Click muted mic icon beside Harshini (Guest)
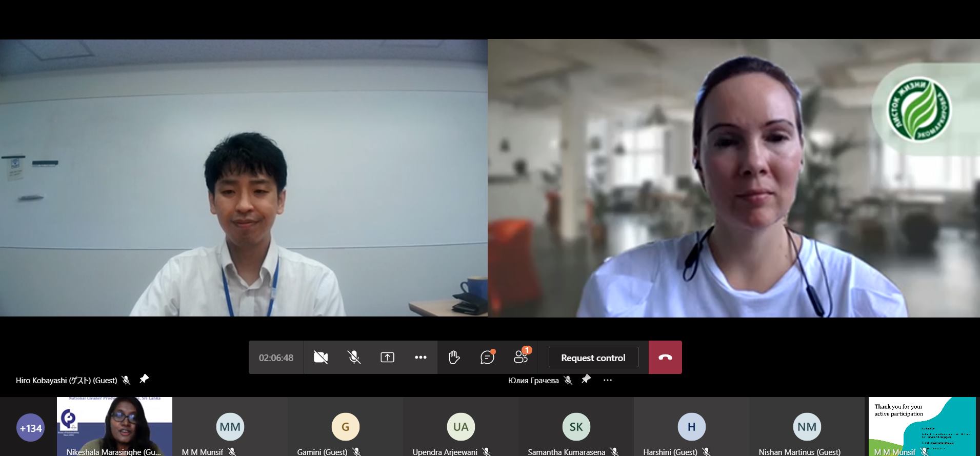Viewport: 980px width, 456px height. click(706, 452)
